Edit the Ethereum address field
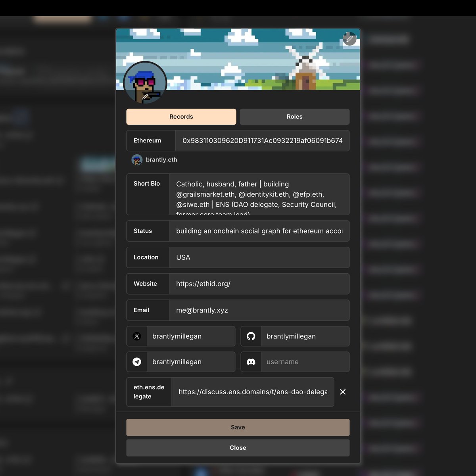Viewport: 476px width, 476px height. pos(262,140)
